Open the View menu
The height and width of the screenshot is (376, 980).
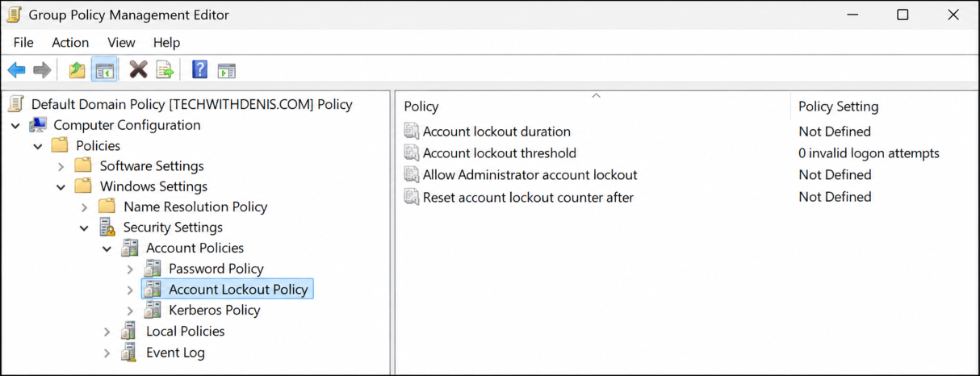(x=121, y=42)
